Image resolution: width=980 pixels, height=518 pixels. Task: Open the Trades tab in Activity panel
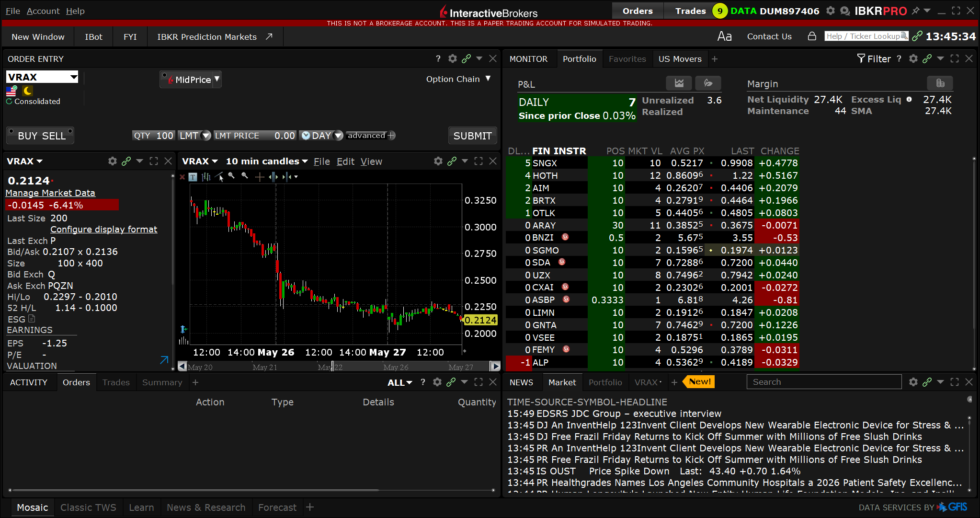point(116,382)
